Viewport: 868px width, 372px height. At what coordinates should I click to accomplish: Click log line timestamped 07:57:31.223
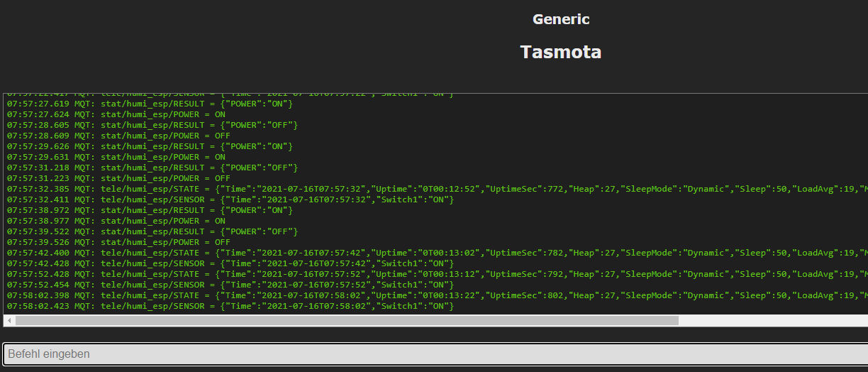click(119, 178)
